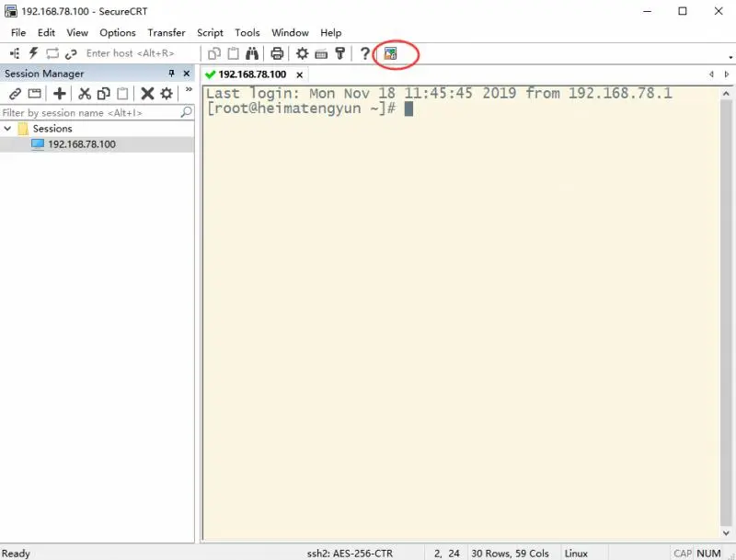The width and height of the screenshot is (736, 560).
Task: Click the NUM indicator in status bar
Action: coord(708,554)
